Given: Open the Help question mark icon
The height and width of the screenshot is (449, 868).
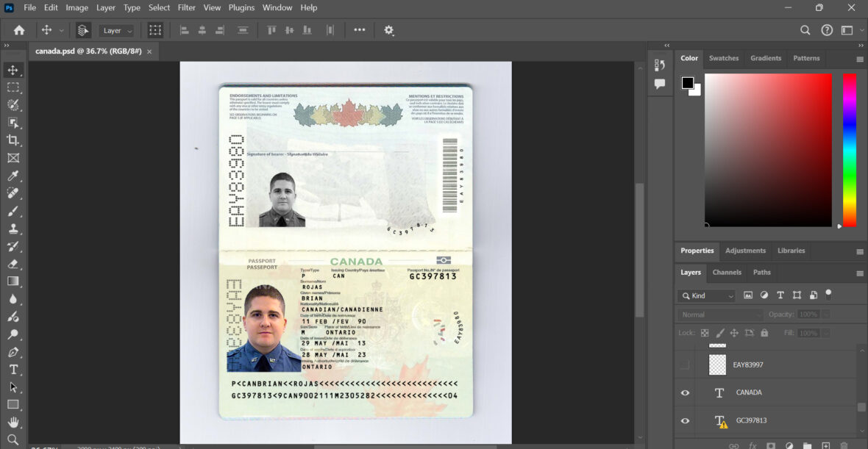Looking at the screenshot, I should pos(827,30).
